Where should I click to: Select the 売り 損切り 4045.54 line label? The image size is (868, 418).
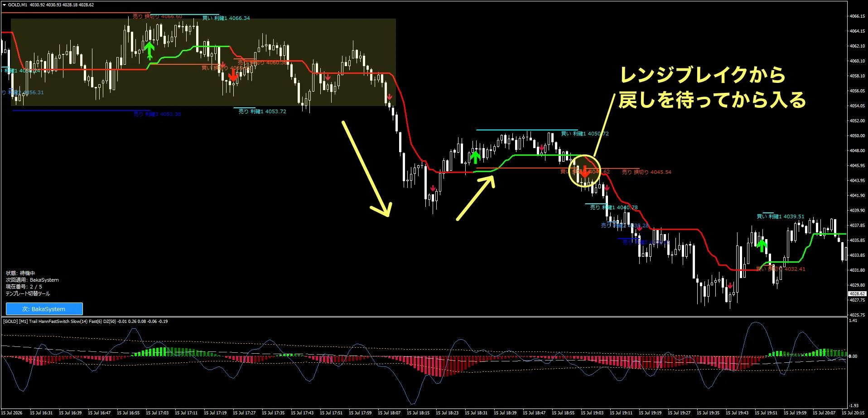tap(646, 172)
